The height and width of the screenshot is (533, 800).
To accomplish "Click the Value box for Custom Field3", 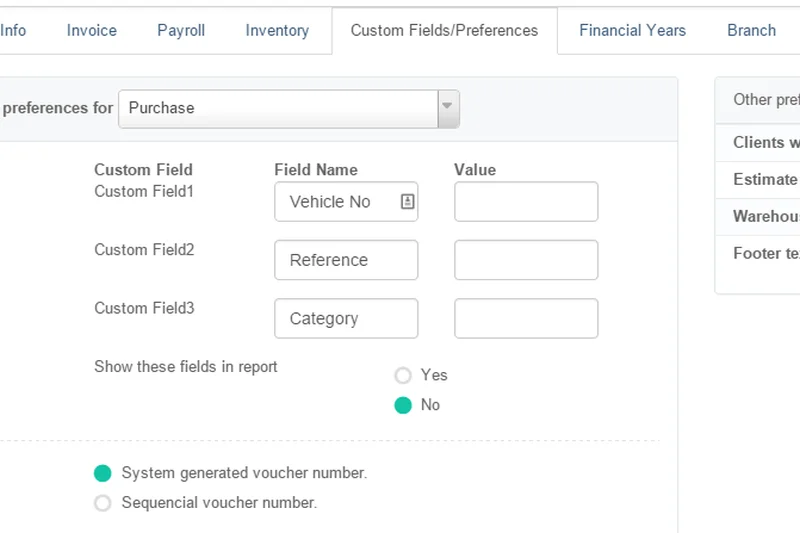I will click(x=526, y=319).
